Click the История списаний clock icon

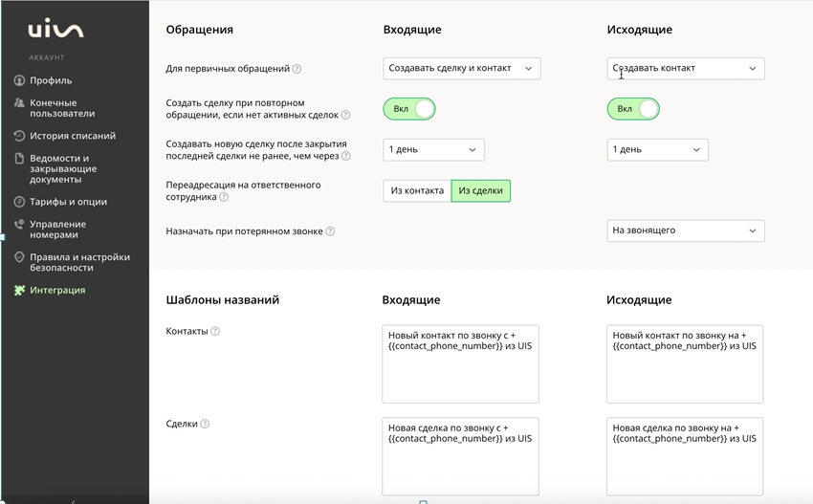(x=19, y=136)
